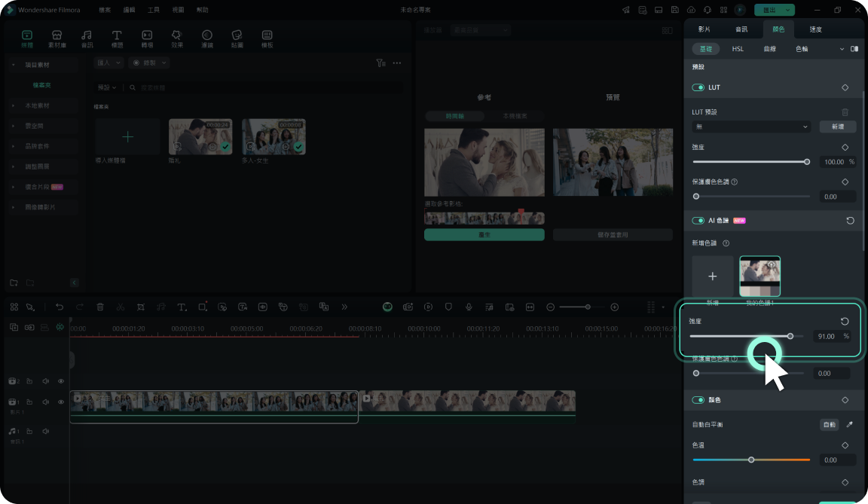Image resolution: width=868 pixels, height=504 pixels.
Task: Open the 轉場 transitions icon
Action: pyautogui.click(x=147, y=38)
